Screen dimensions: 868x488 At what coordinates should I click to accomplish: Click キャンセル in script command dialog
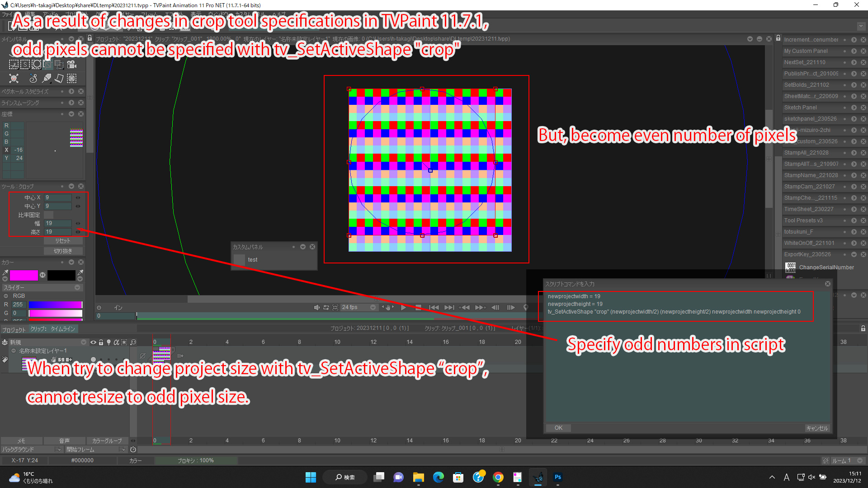pyautogui.click(x=816, y=428)
